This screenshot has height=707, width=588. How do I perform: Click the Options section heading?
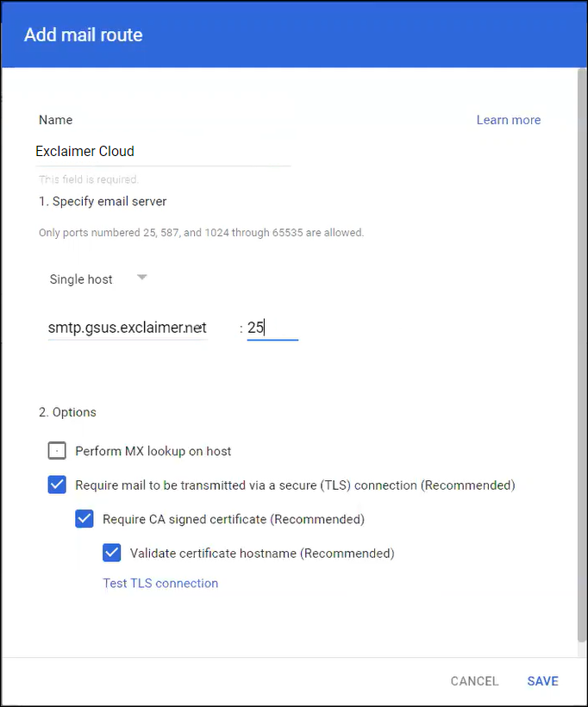tap(67, 412)
